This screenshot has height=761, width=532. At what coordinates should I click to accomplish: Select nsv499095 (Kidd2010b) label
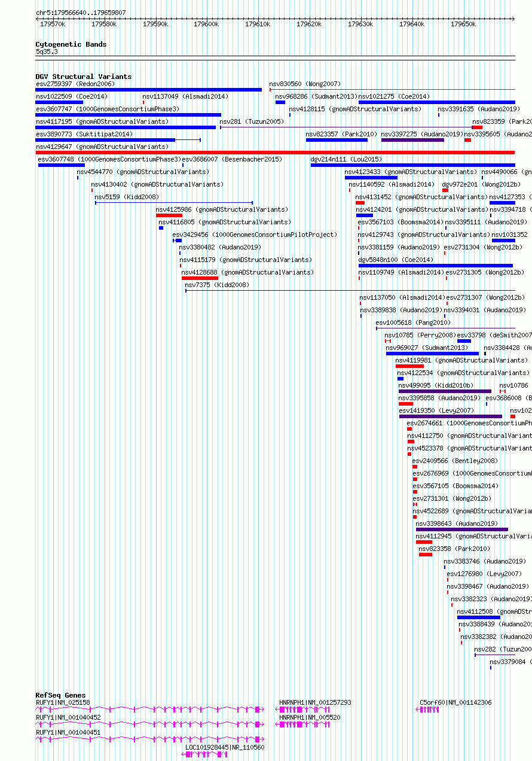click(436, 385)
